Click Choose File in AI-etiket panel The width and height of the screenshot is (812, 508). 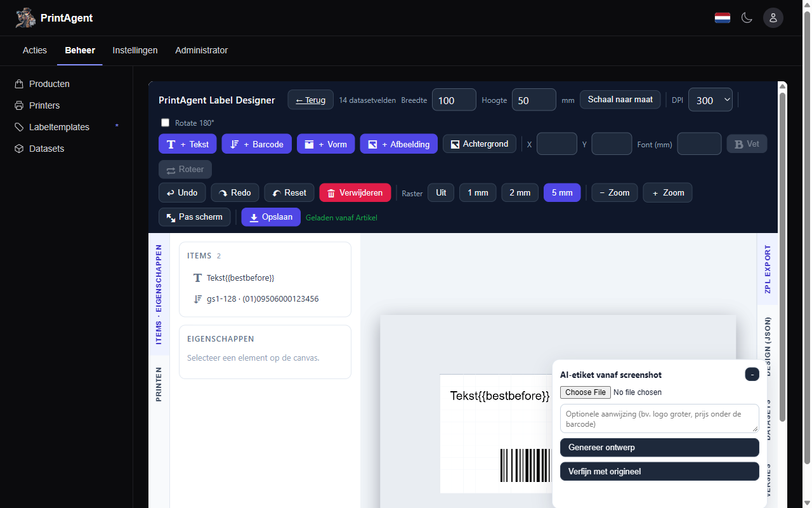[x=586, y=392]
